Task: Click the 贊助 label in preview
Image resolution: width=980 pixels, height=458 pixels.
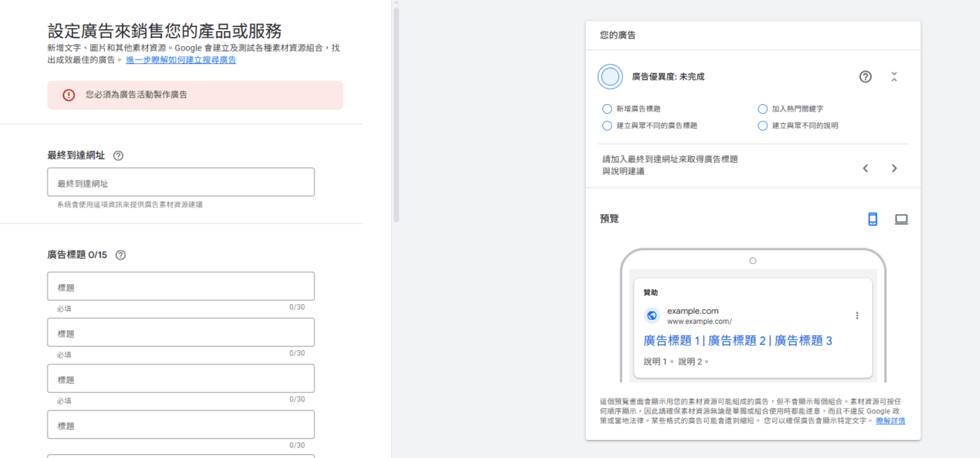Action: point(651,292)
